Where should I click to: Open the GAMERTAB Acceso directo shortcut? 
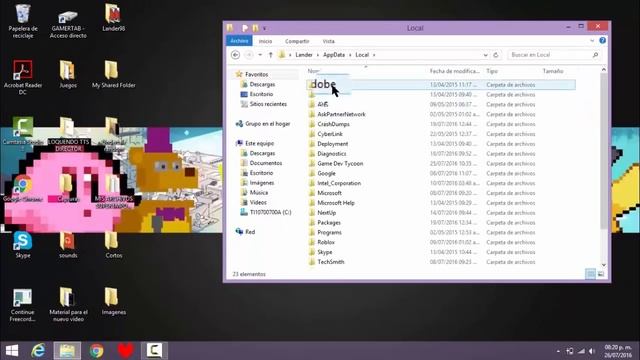click(68, 24)
